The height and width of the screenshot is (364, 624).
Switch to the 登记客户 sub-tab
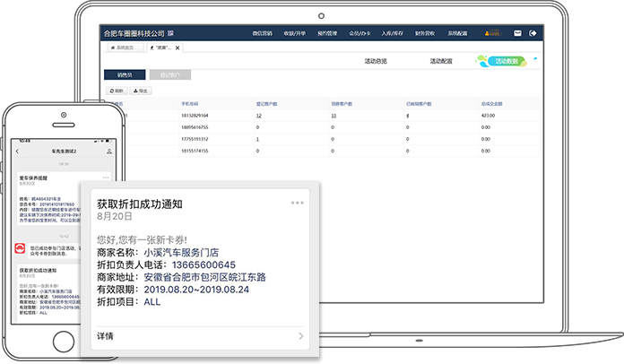(x=169, y=75)
